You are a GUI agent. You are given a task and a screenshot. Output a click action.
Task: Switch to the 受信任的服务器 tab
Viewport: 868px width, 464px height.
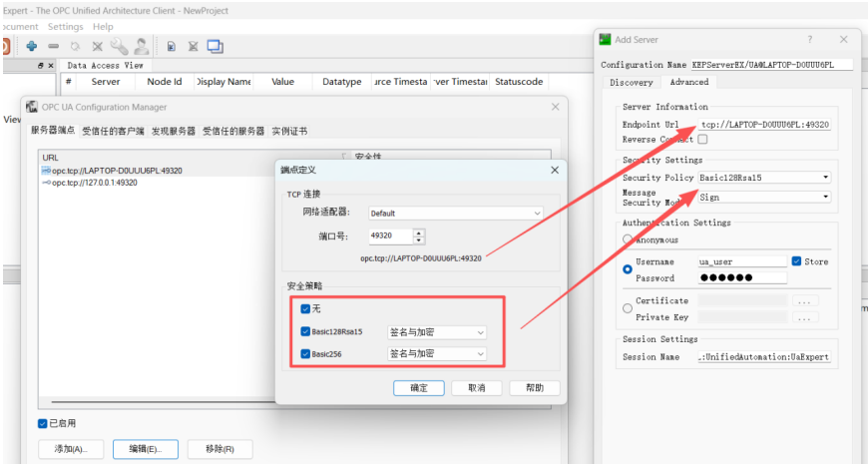(x=233, y=132)
